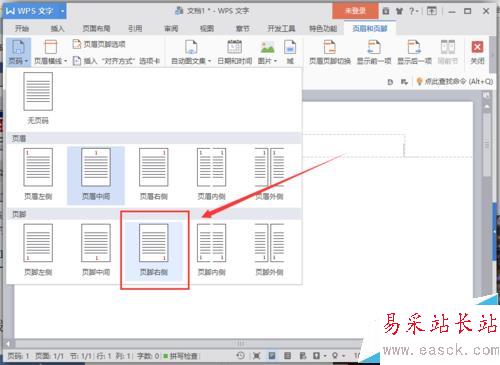Select outline view icon in status bar
Screen dimensions: 500x365
pyautogui.click(x=287, y=356)
